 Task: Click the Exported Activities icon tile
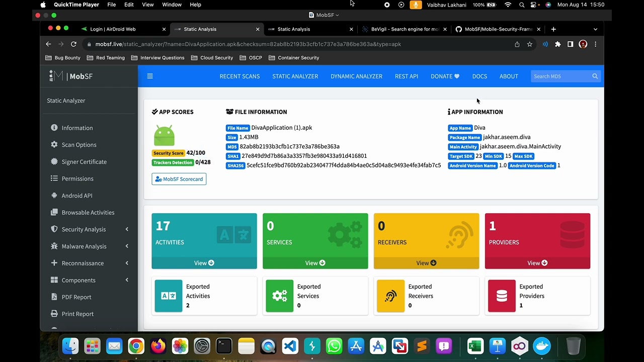(169, 296)
